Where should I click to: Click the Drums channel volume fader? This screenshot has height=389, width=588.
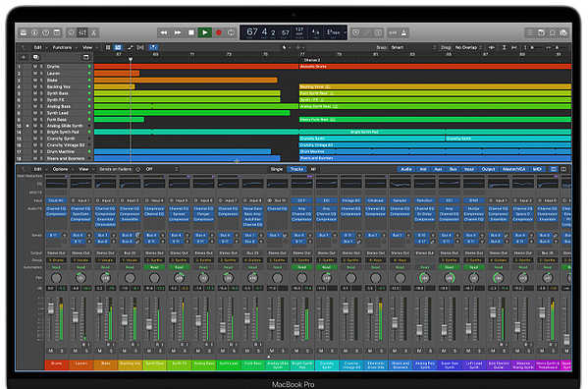click(x=51, y=309)
